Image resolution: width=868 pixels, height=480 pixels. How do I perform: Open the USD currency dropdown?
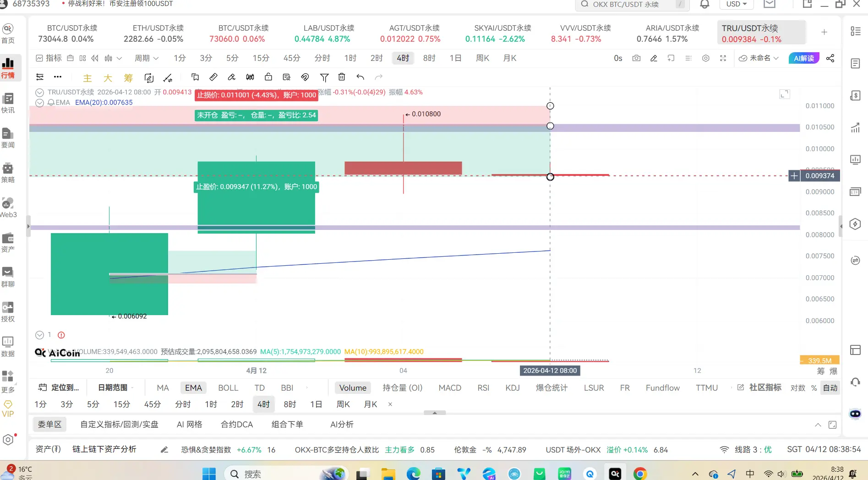[x=737, y=4]
